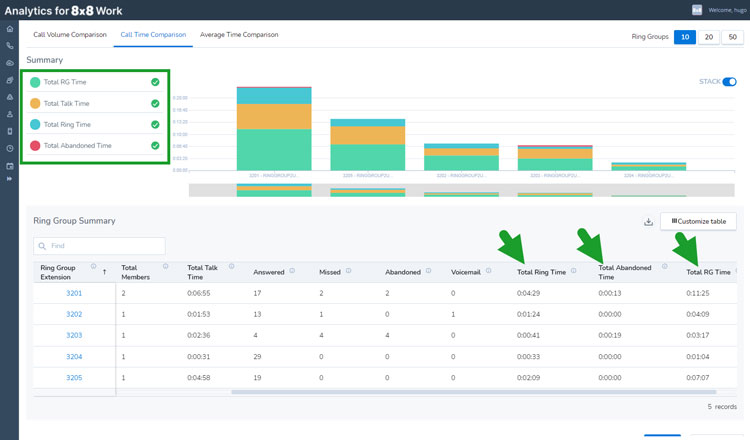This screenshot has height=440, width=750.
Task: Uncheck Total RG Time legend checkmark
Action: (x=155, y=82)
